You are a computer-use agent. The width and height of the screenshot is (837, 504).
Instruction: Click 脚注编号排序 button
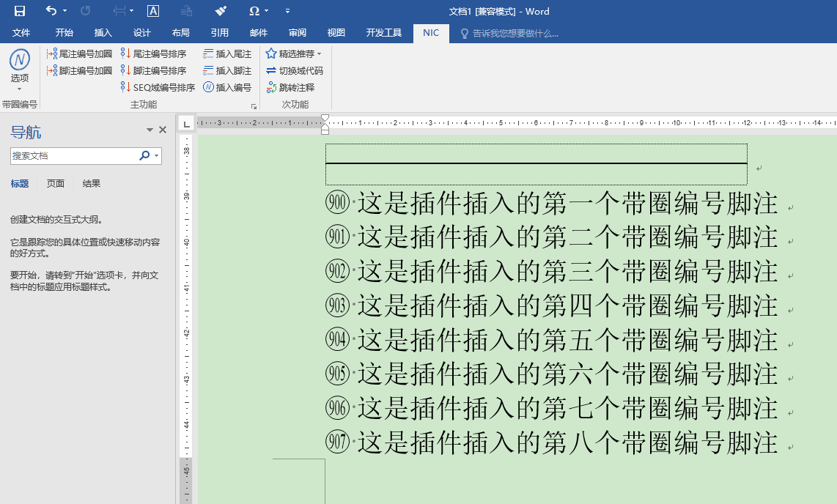coord(153,70)
